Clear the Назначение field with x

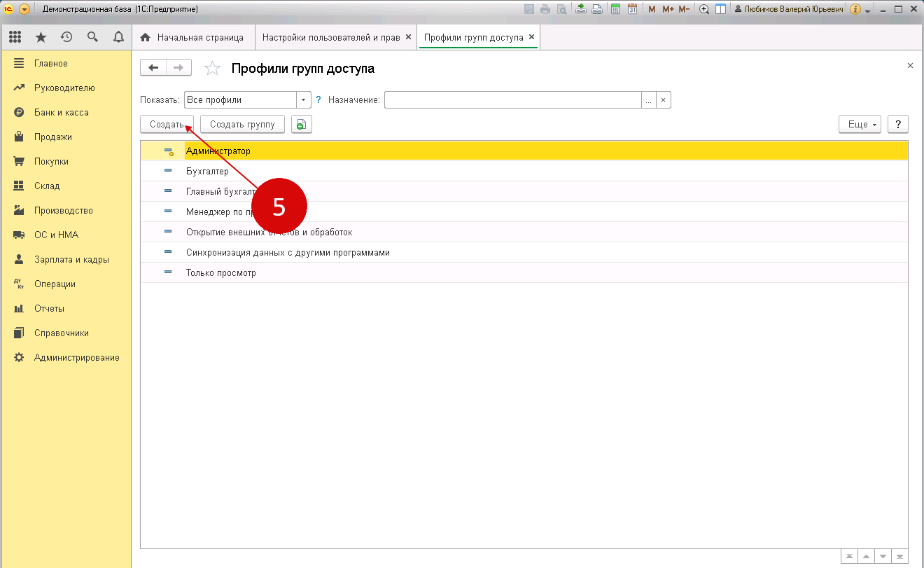(664, 100)
